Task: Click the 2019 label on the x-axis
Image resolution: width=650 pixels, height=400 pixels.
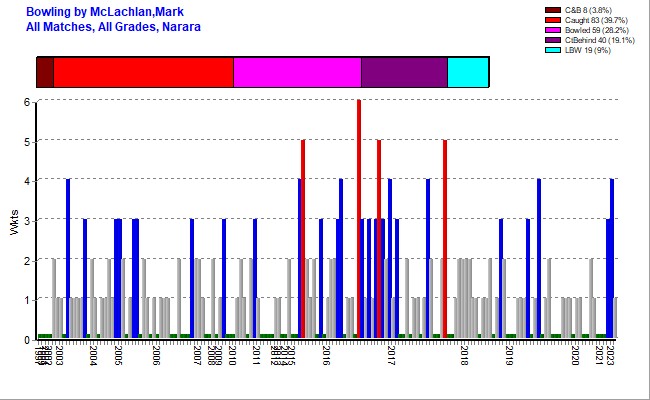Action: [509, 355]
